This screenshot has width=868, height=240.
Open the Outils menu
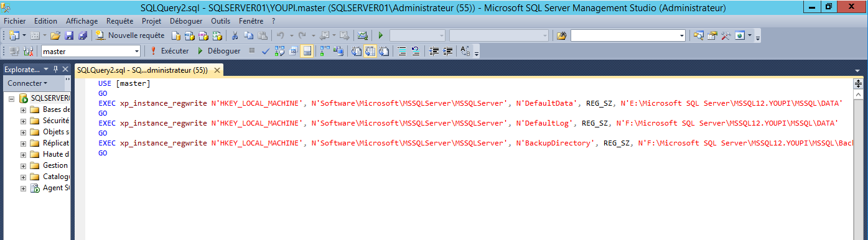tap(221, 21)
